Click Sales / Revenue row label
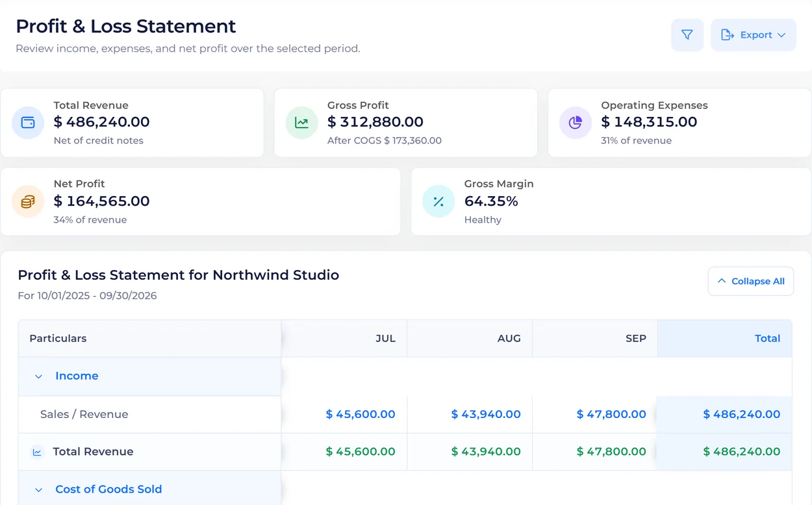 84,414
